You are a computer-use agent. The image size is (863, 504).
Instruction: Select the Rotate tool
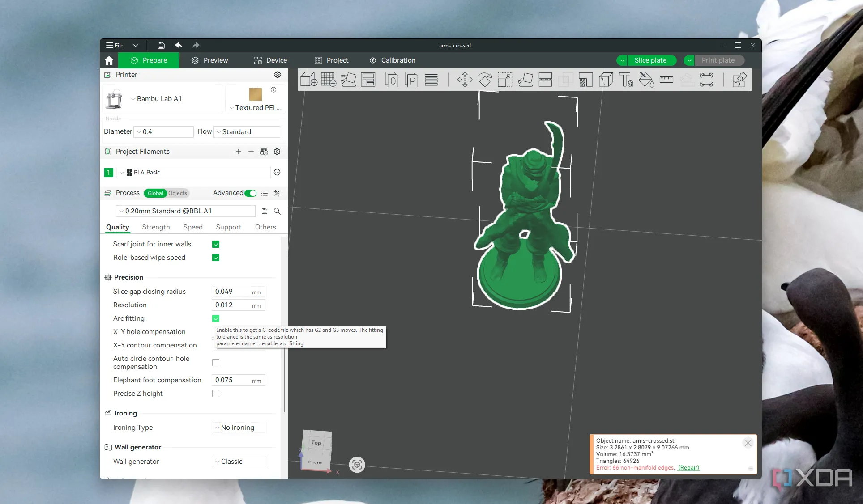(x=484, y=80)
